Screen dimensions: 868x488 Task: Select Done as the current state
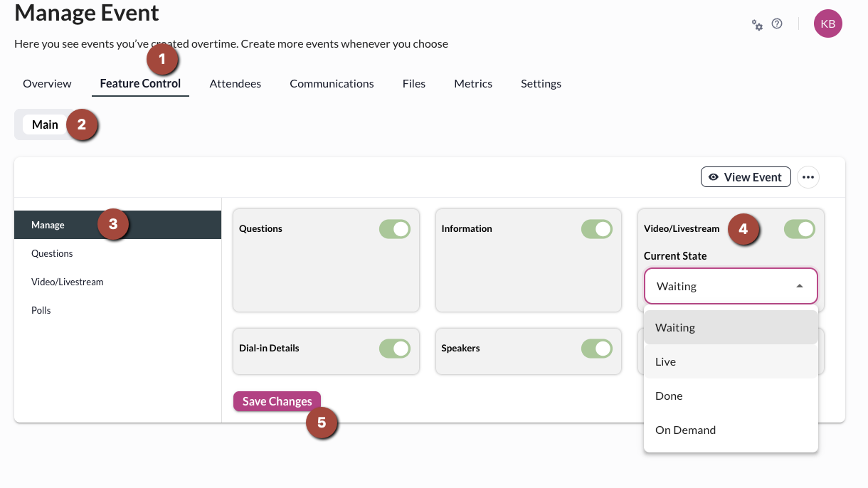(669, 396)
